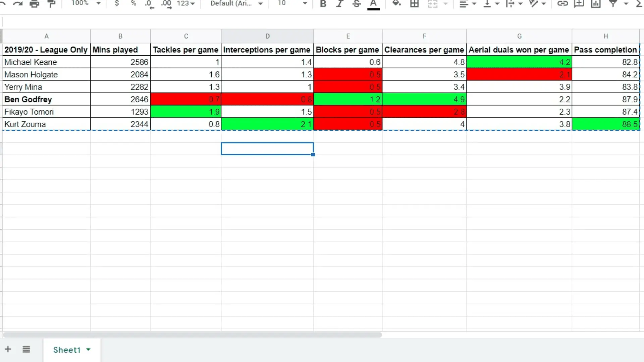This screenshot has height=362, width=644.
Task: Format selection as currency
Action: [117, 3]
